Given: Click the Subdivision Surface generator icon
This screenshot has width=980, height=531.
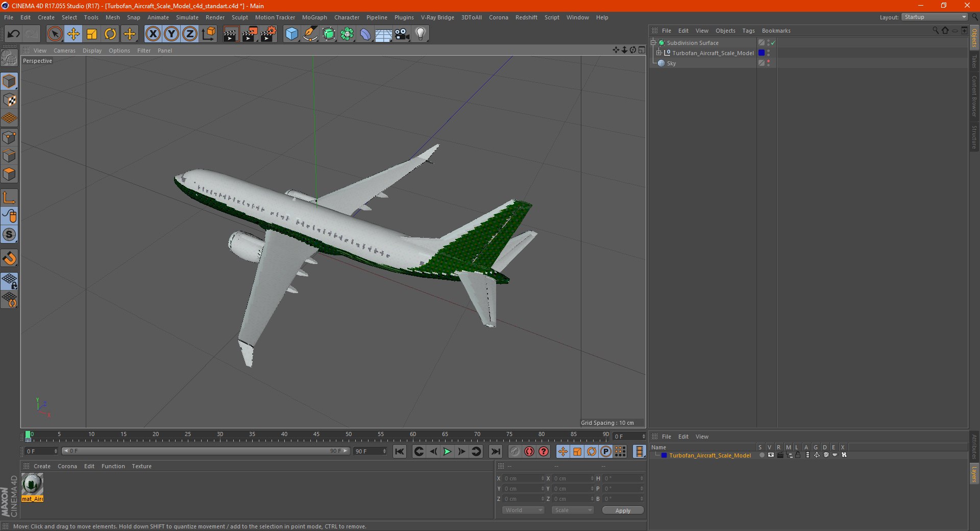Looking at the screenshot, I should [329, 34].
